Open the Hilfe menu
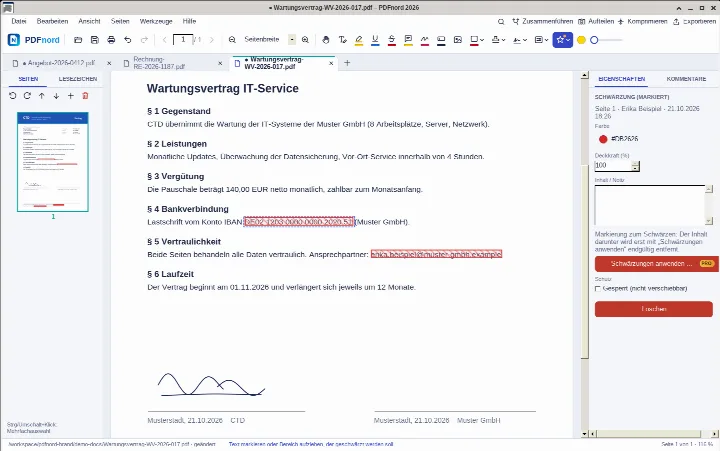Screen dimensions: 720x451 point(189,21)
